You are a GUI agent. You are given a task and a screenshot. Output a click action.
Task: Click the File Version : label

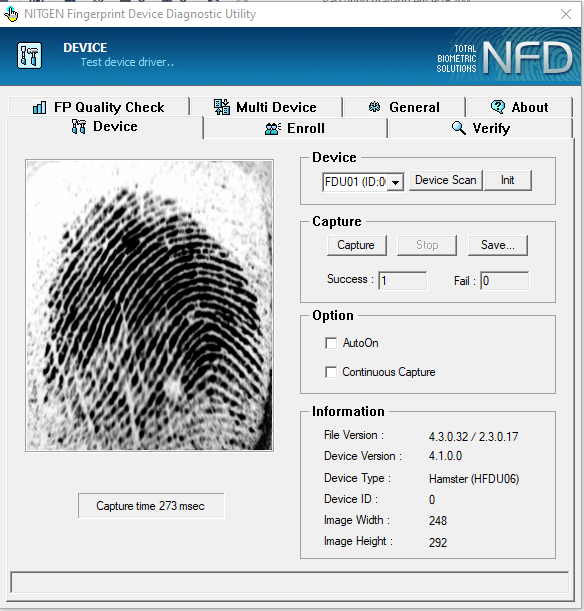(354, 435)
